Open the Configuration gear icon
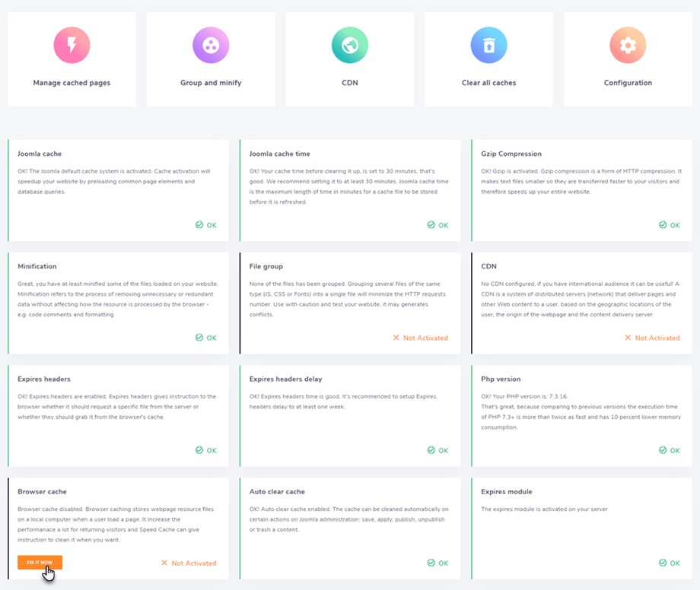The image size is (700, 590). coord(628,46)
